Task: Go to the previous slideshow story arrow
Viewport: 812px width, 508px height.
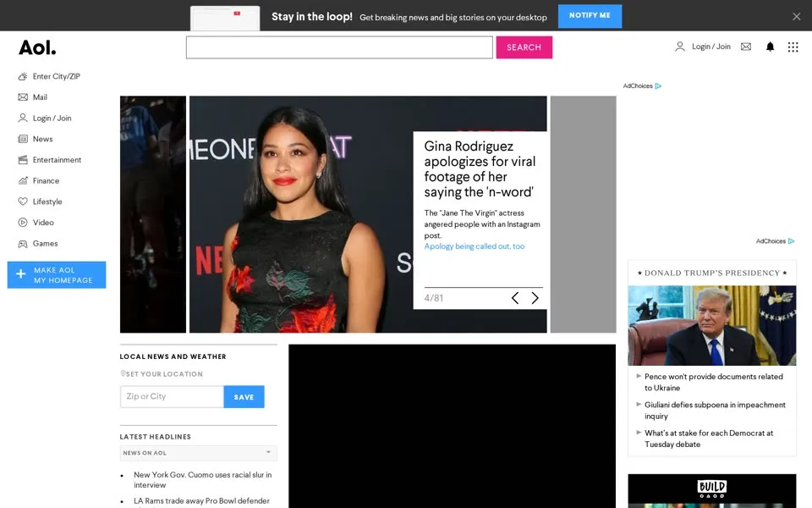Action: (x=515, y=297)
